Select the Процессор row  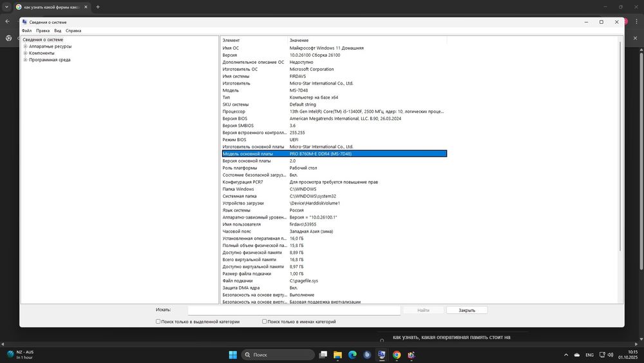coord(334,112)
